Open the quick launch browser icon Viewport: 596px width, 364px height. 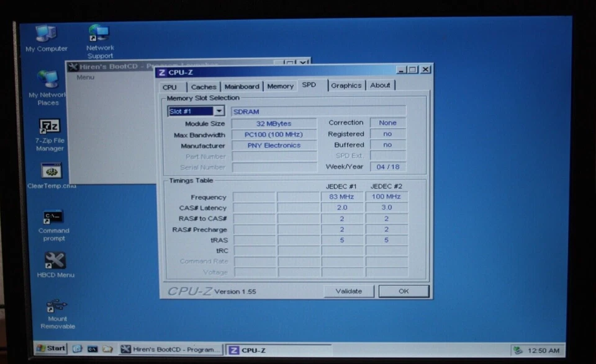coord(77,348)
